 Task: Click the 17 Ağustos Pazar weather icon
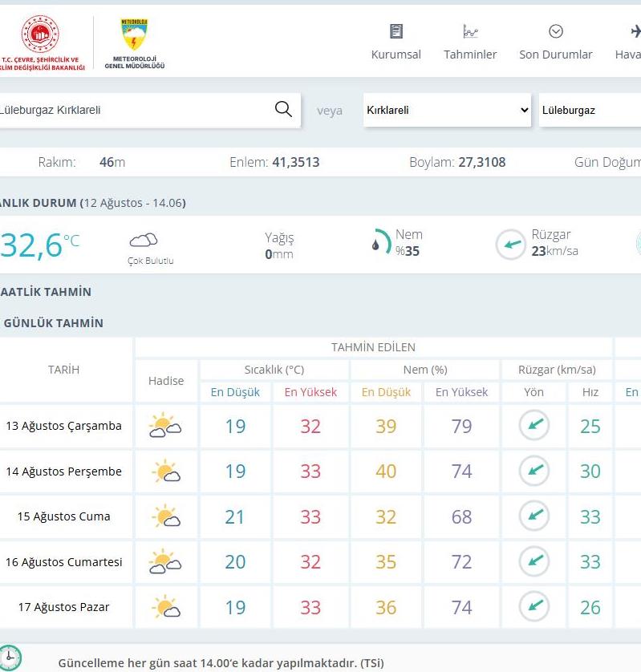pyautogui.click(x=165, y=607)
